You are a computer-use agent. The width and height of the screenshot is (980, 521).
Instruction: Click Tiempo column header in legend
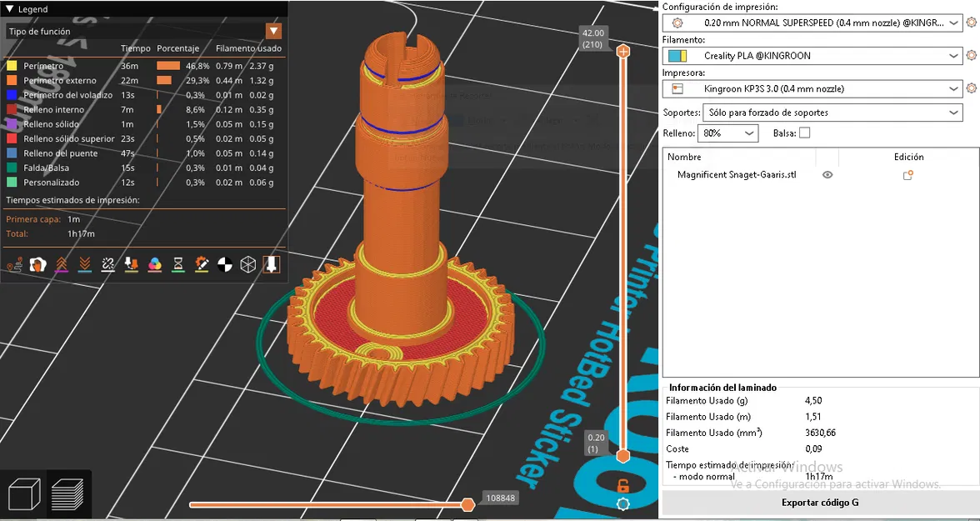pos(136,48)
